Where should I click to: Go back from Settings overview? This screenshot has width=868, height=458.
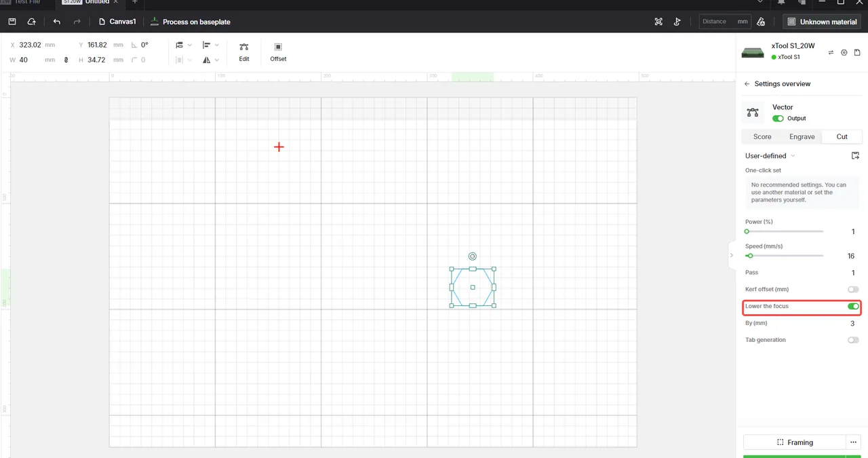(747, 84)
